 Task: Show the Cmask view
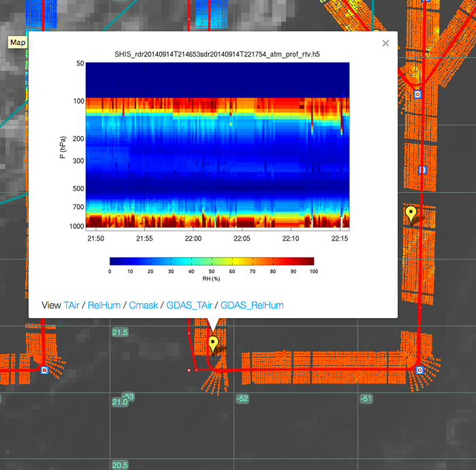point(142,306)
